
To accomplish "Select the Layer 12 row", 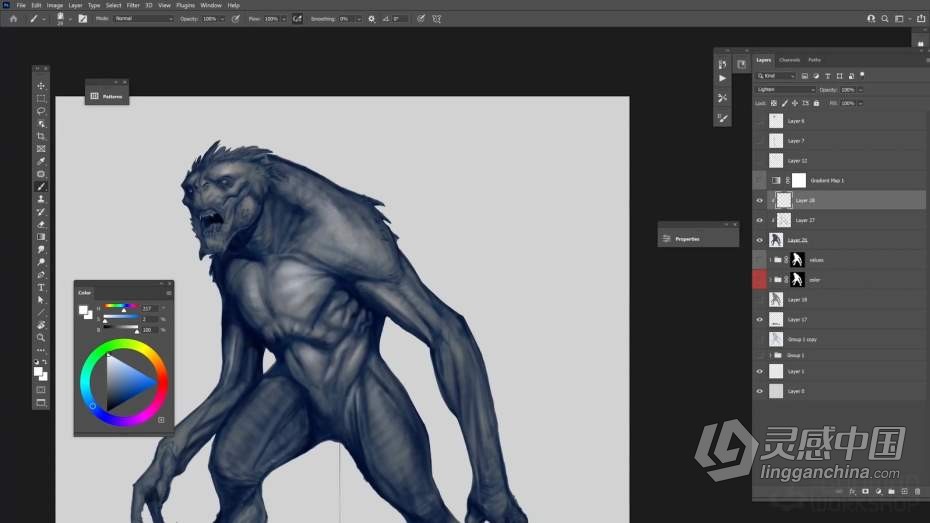I will [839, 161].
